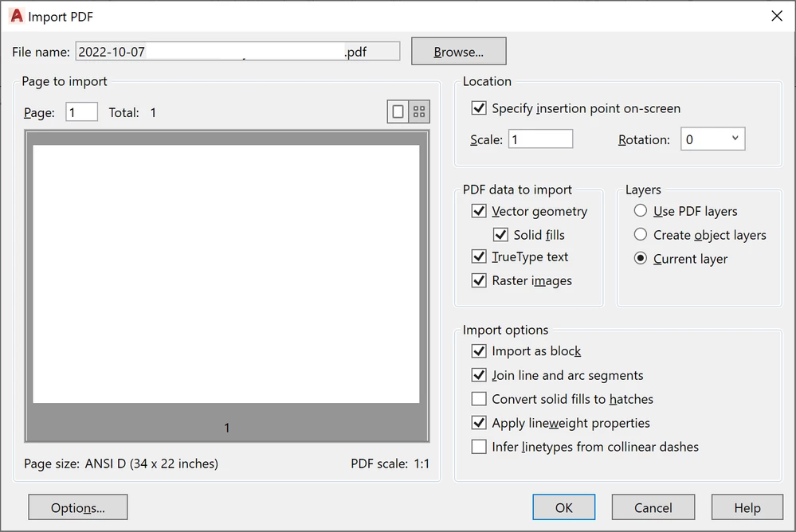
Task: Open the Rotation dropdown
Action: click(x=735, y=139)
